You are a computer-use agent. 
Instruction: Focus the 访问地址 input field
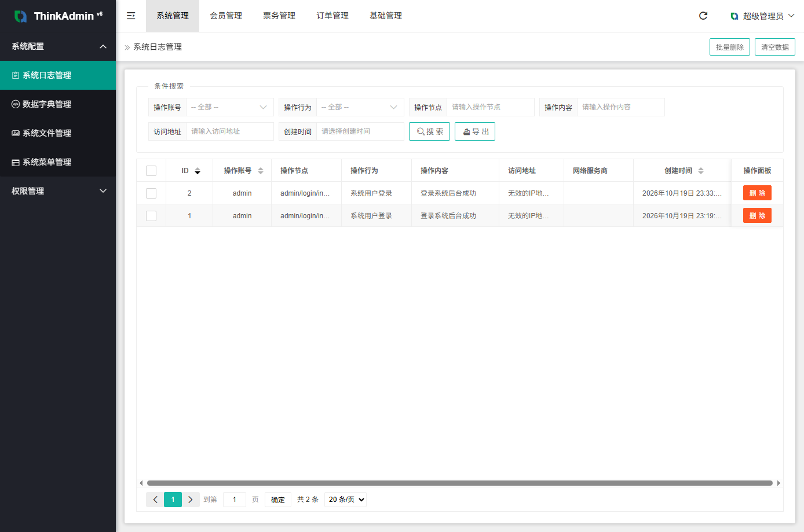pyautogui.click(x=230, y=131)
